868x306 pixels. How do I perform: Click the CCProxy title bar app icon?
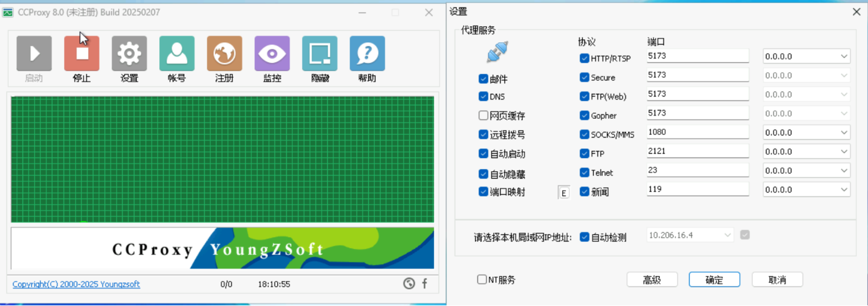(8, 12)
